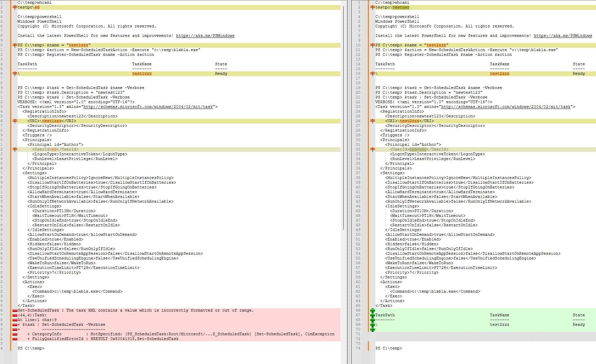596x364 pixels.
Task: Click the green added marker on right line 66
Action: coord(373,311)
